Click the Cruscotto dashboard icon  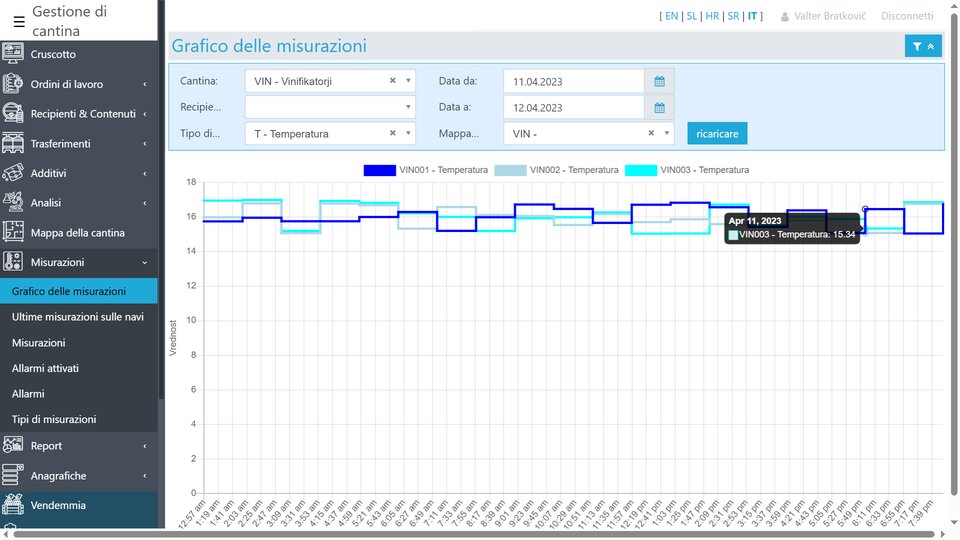tap(13, 54)
